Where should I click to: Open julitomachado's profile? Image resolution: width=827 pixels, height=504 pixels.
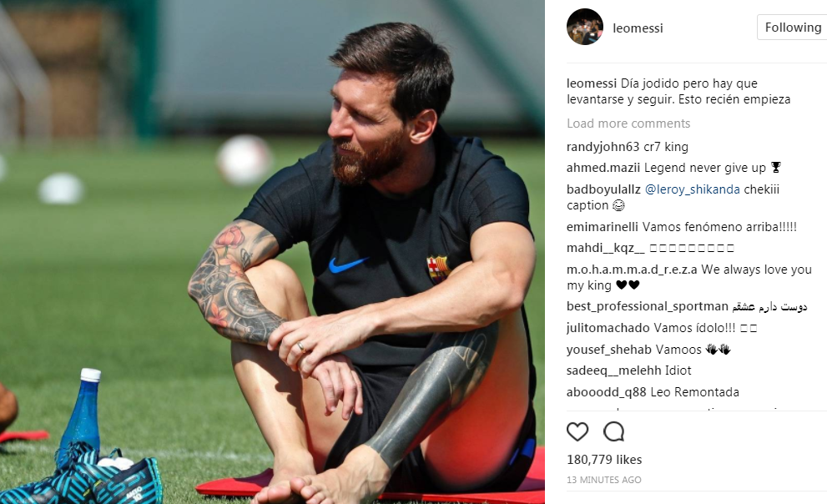pyautogui.click(x=608, y=328)
